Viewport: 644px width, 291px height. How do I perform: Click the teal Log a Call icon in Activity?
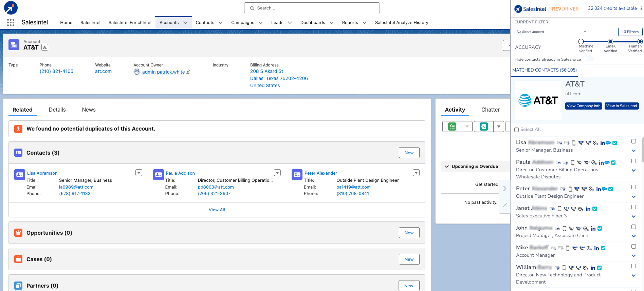click(484, 127)
